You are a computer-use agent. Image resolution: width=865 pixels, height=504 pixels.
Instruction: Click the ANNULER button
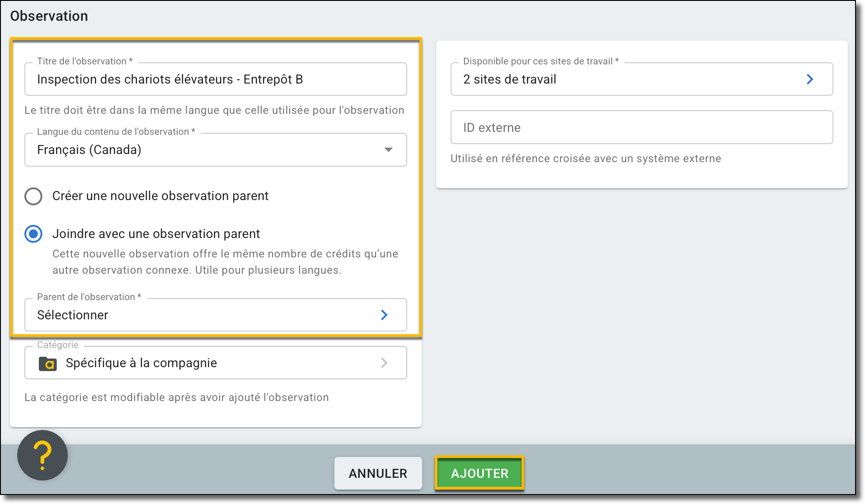coord(378,473)
